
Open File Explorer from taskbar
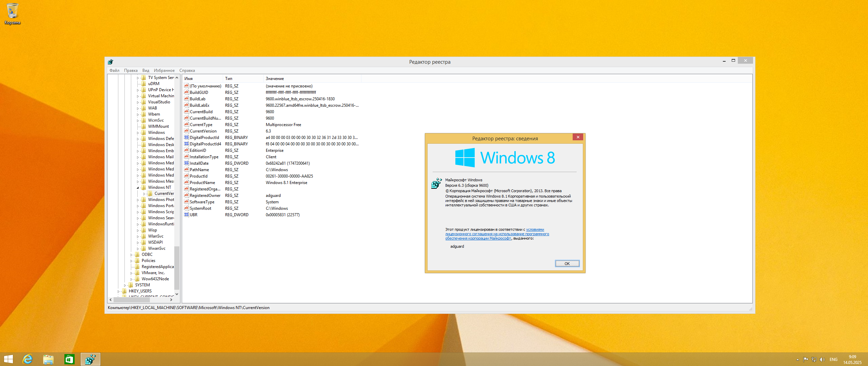point(48,359)
